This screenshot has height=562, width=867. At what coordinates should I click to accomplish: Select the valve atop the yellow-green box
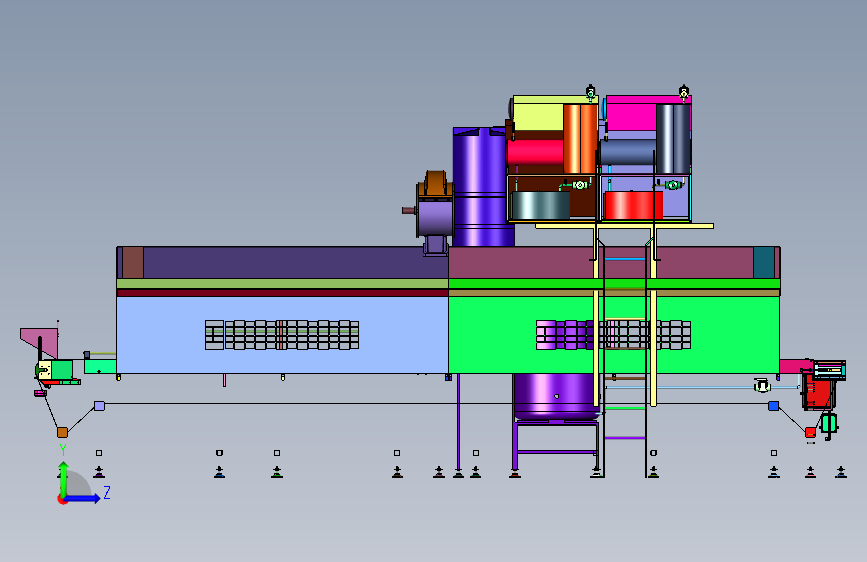(591, 93)
